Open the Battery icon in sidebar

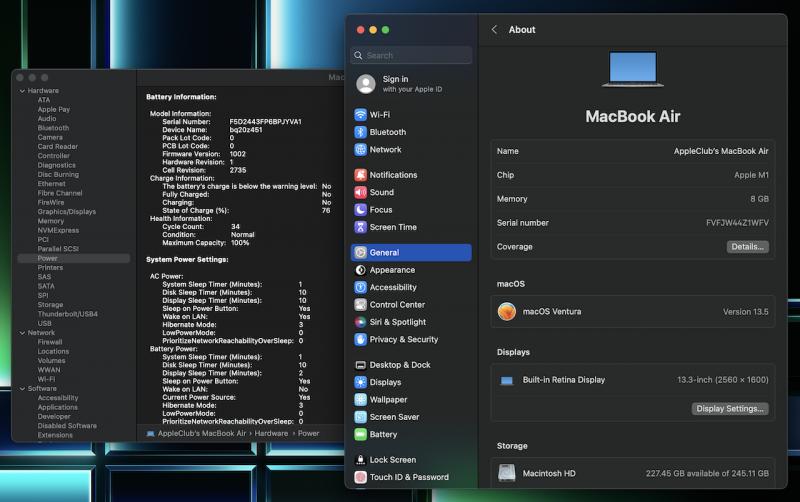click(x=360, y=434)
